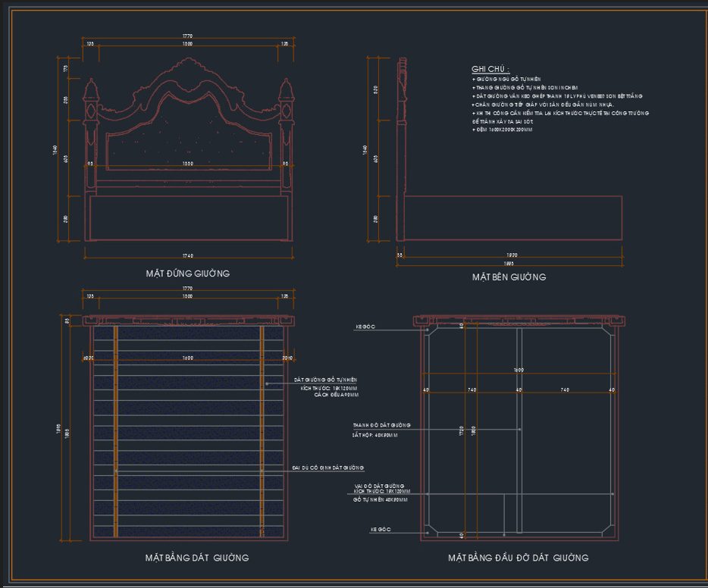Select the right bedpost finial in elevation
The width and height of the screenshot is (708, 588).
(x=286, y=90)
